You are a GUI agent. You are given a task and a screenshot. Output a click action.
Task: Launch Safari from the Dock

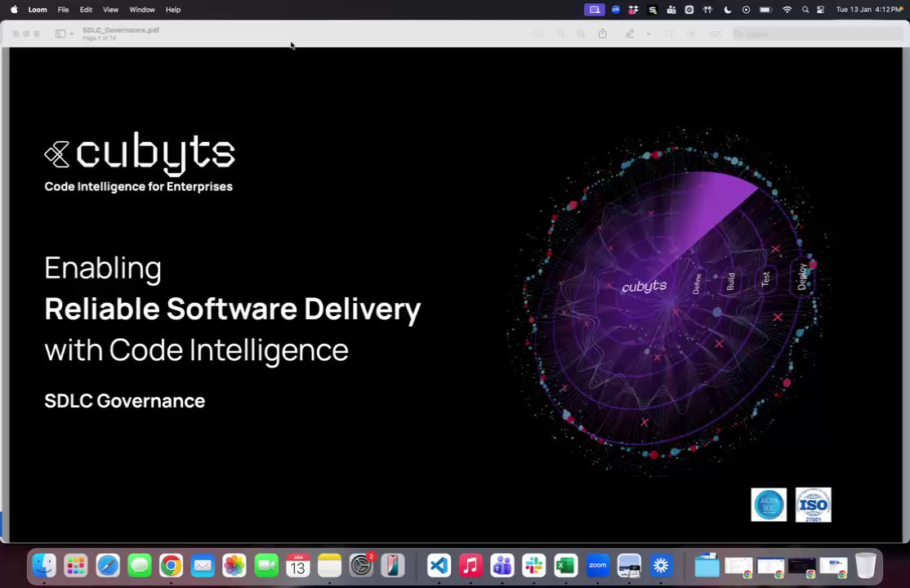(108, 565)
